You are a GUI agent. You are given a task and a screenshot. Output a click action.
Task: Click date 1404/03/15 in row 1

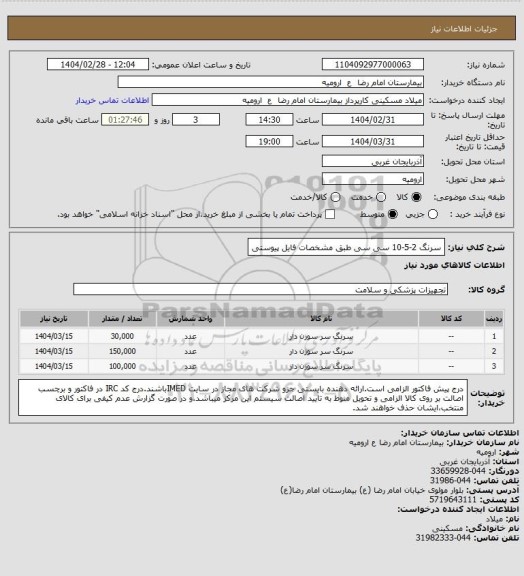(54, 336)
